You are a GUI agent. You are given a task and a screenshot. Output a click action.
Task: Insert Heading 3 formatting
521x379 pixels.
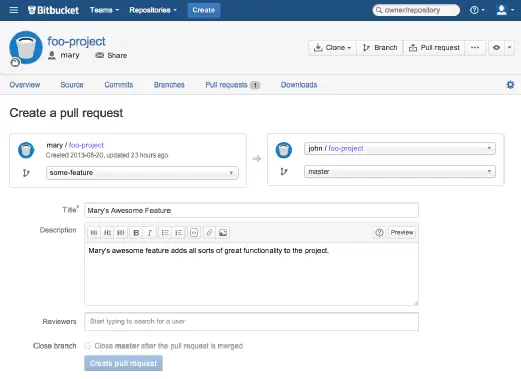(x=121, y=233)
